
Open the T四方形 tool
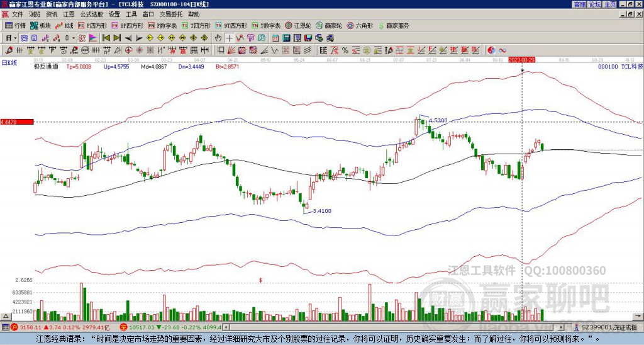pyautogui.click(x=196, y=26)
